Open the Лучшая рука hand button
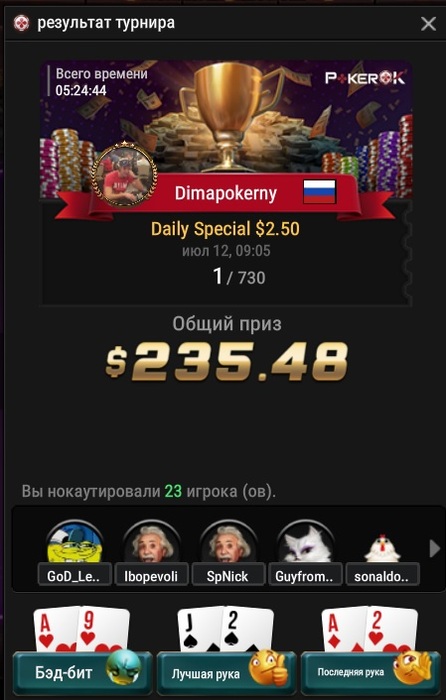 pos(226,672)
